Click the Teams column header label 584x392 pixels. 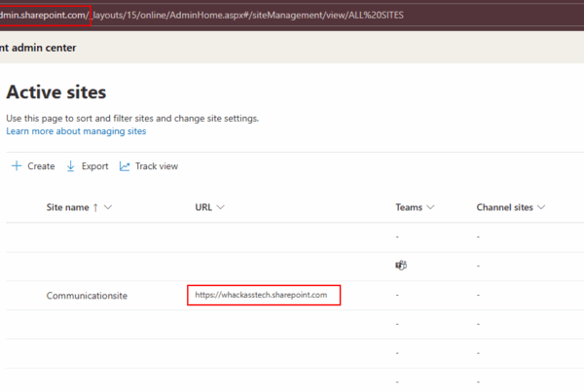409,207
